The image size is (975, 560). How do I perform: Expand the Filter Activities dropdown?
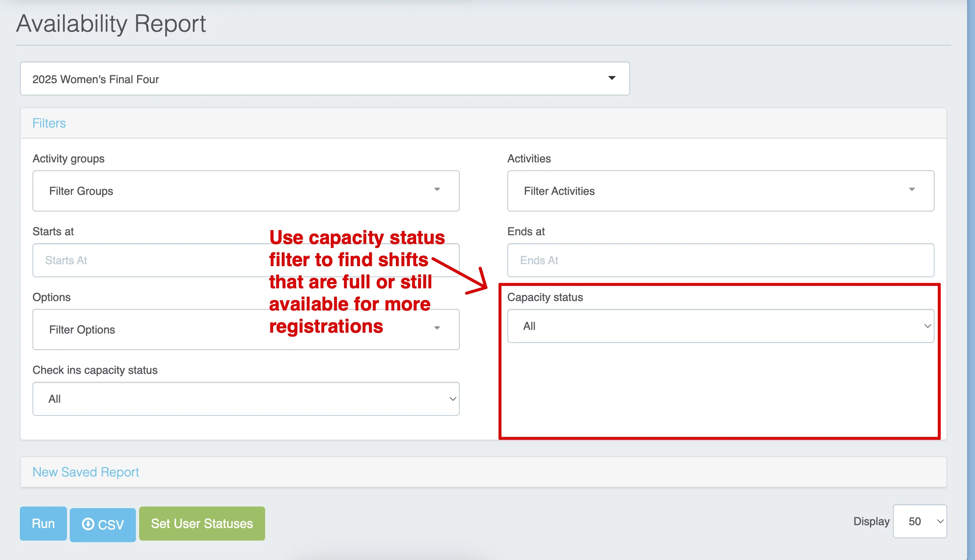[721, 191]
